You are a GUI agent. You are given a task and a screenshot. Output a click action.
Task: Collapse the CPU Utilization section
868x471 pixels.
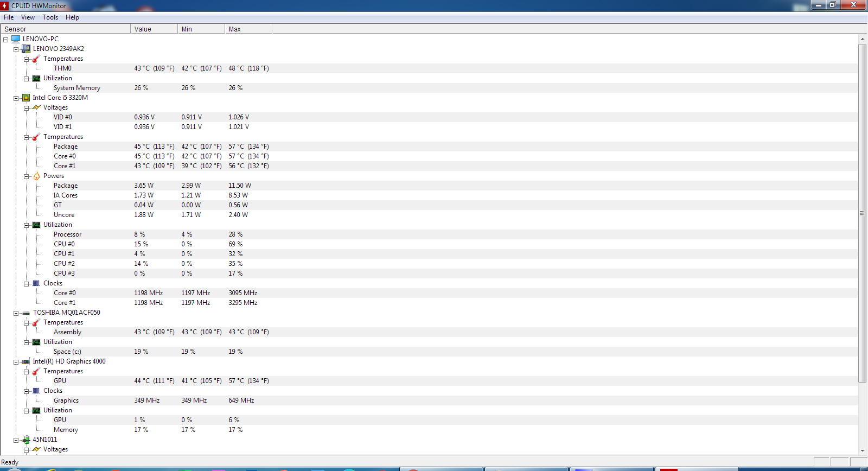point(26,225)
